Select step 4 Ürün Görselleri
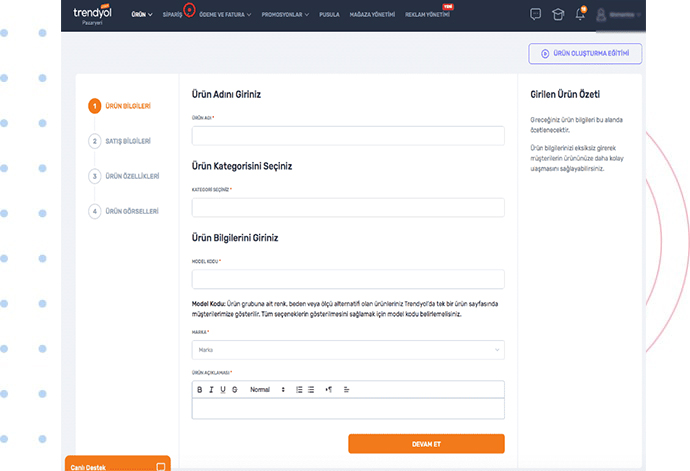 [x=123, y=211]
